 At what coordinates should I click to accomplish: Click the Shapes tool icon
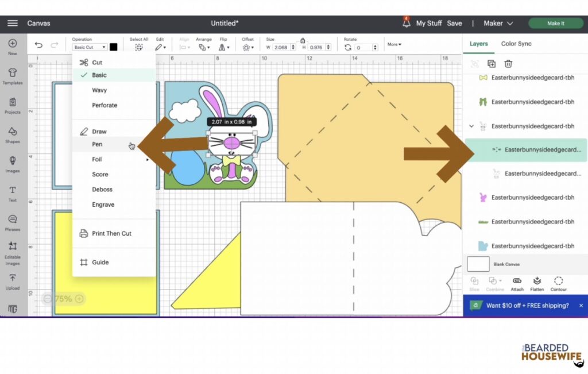pyautogui.click(x=13, y=133)
